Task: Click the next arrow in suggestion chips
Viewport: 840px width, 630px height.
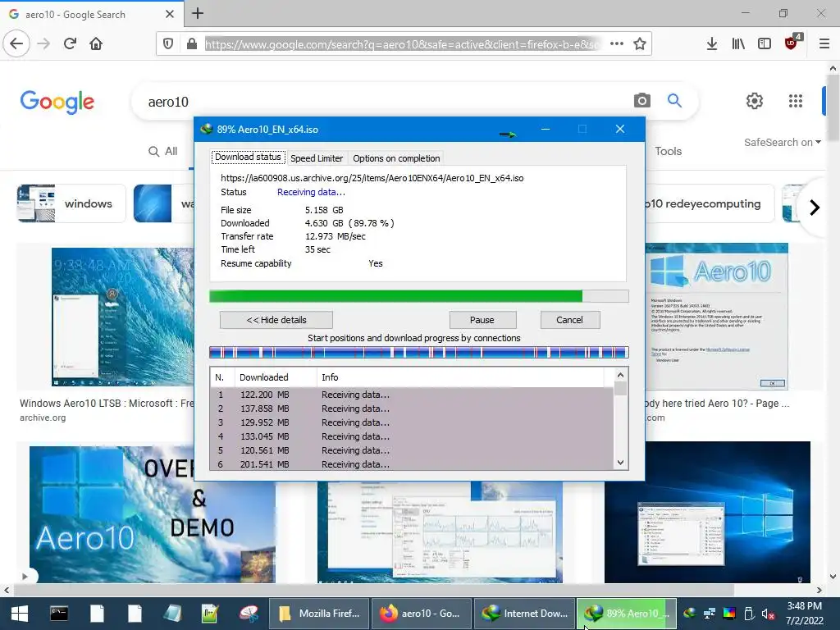Action: tap(815, 208)
